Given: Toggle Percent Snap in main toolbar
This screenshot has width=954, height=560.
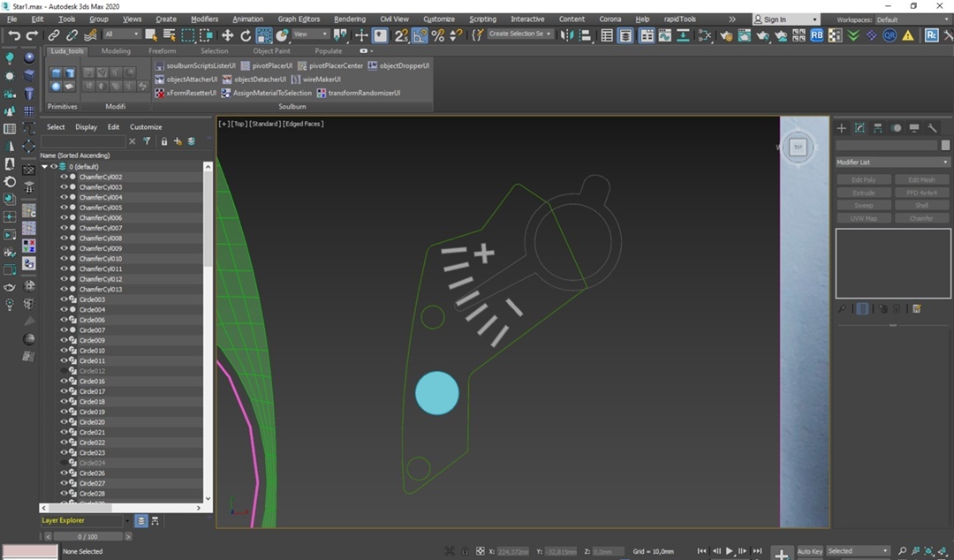Looking at the screenshot, I should (437, 35).
